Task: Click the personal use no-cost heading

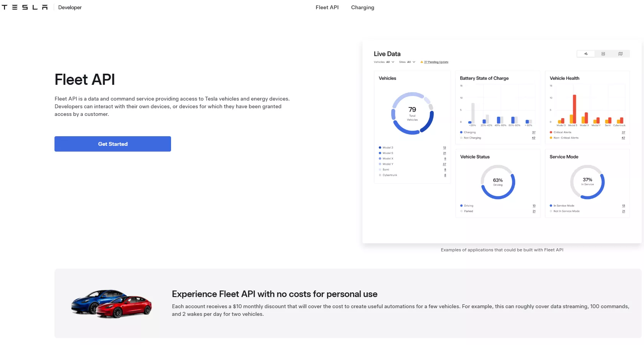Action: [x=275, y=294]
